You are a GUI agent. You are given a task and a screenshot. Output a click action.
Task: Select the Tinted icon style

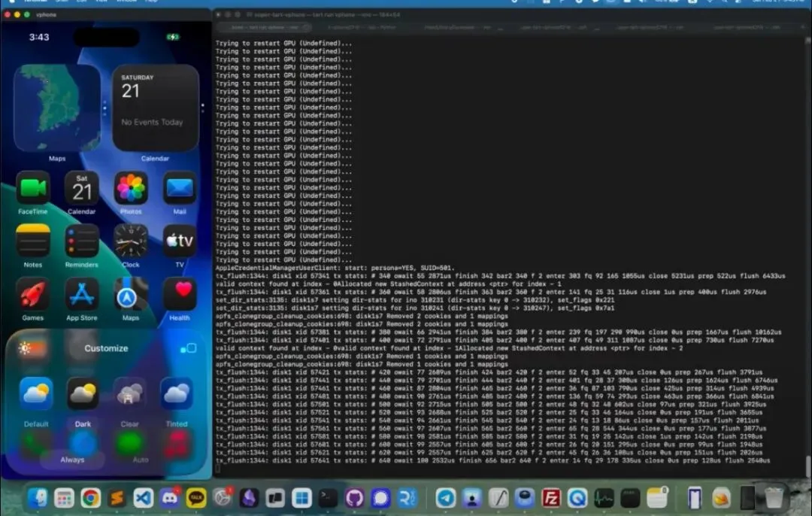pos(177,393)
